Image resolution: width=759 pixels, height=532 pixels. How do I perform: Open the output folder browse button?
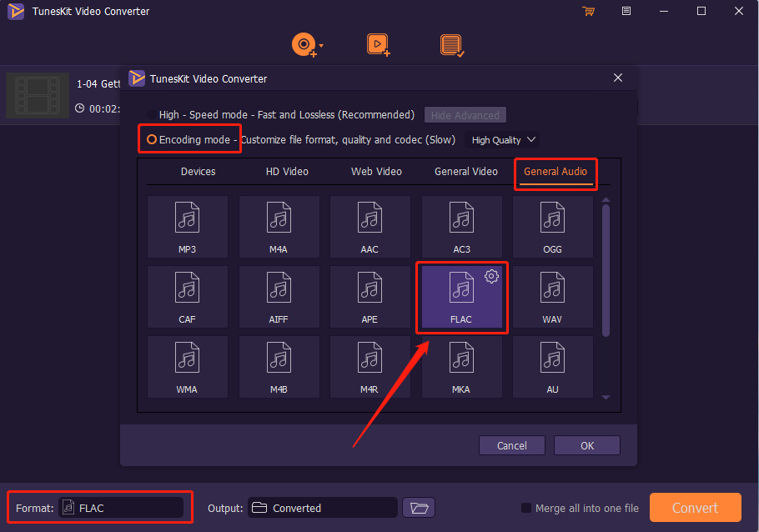click(419, 508)
